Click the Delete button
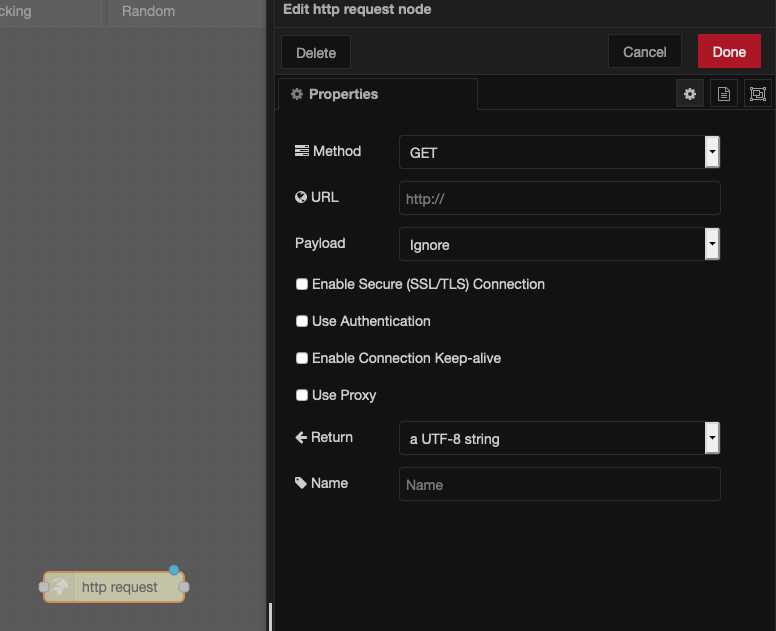The height and width of the screenshot is (631, 776). pos(316,52)
